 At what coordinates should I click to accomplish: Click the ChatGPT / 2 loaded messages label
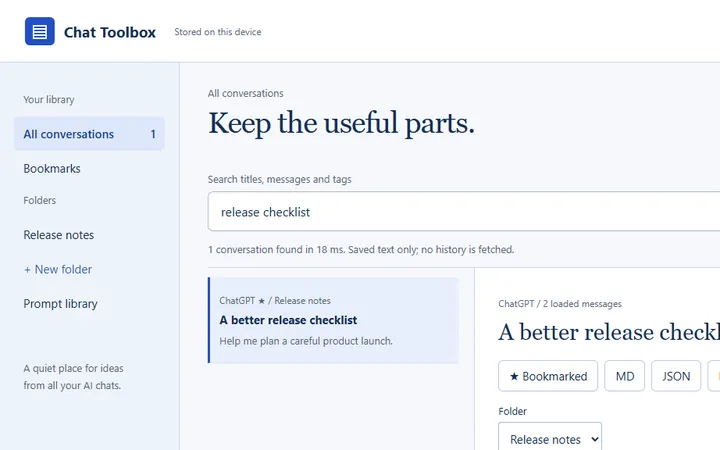point(560,304)
